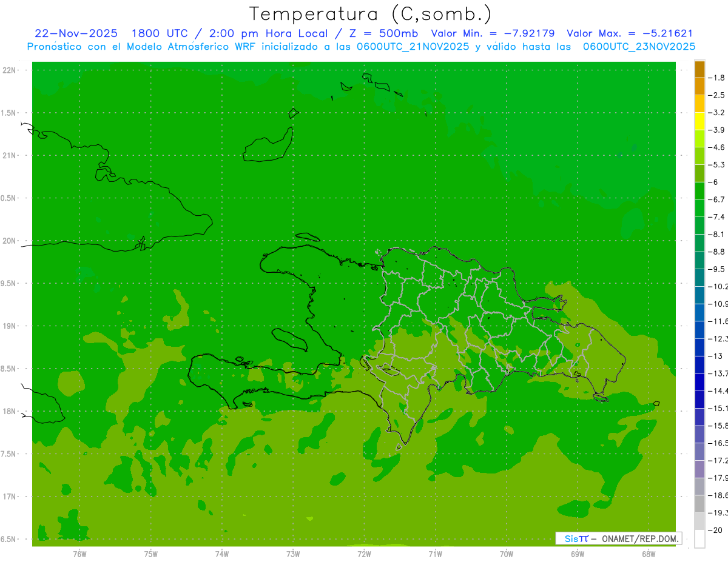This screenshot has width=728, height=562.
Task: Select the lime swatch between -3.9 and -4.6
Action: tap(699, 139)
